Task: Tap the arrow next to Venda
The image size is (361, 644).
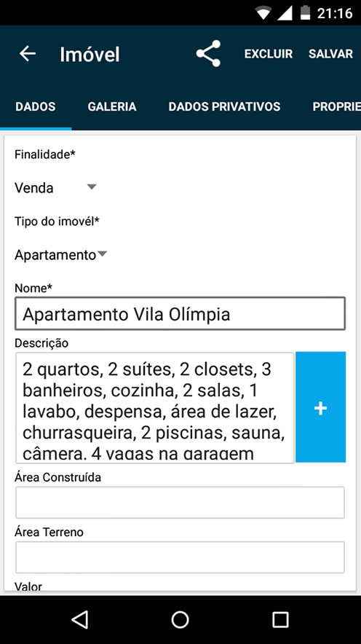Action: coord(92,187)
